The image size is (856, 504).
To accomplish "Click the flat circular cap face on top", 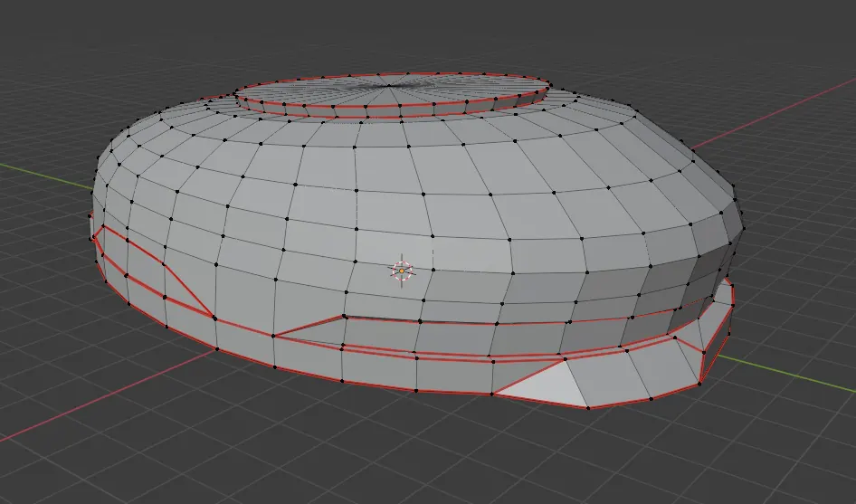I will pos(393,89).
